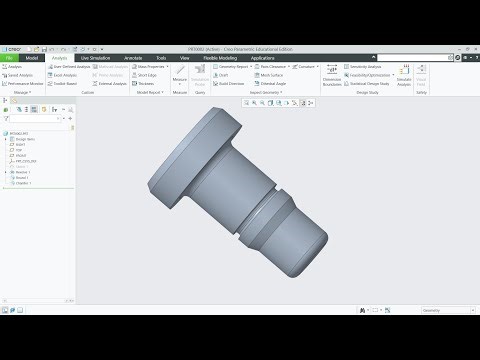Click the tree filter add plus button
Screen dimensions: 480x360
point(70,119)
